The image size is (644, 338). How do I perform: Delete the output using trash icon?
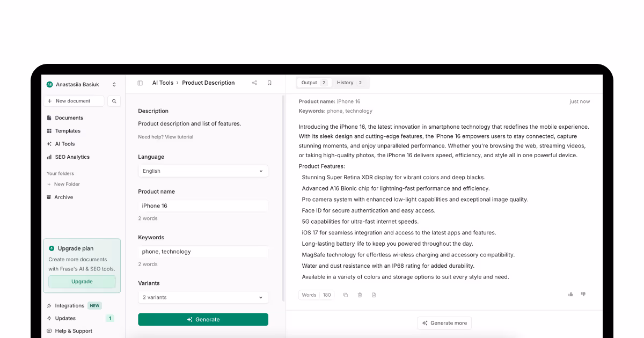tap(360, 295)
